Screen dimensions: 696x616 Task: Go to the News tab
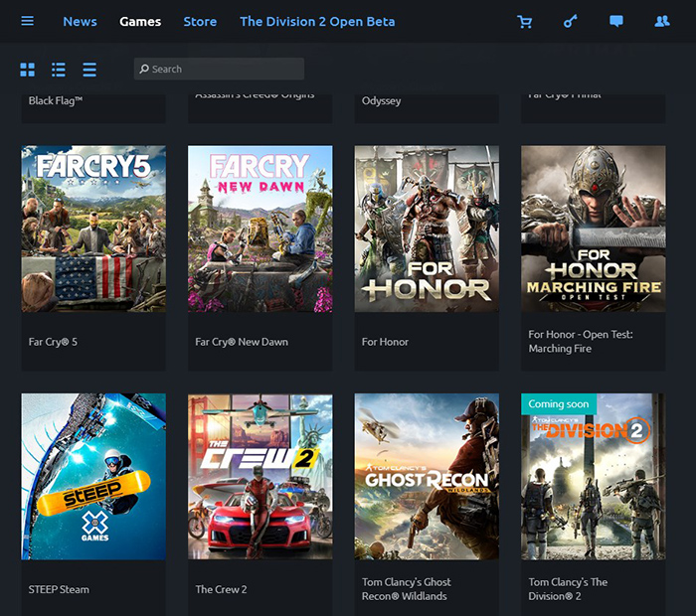[x=80, y=21]
